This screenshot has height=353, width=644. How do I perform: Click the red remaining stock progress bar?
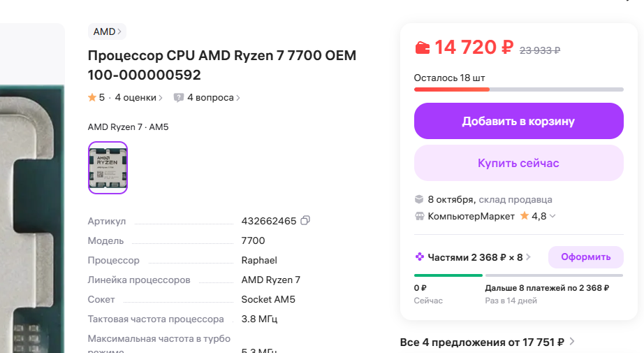[x=452, y=89]
